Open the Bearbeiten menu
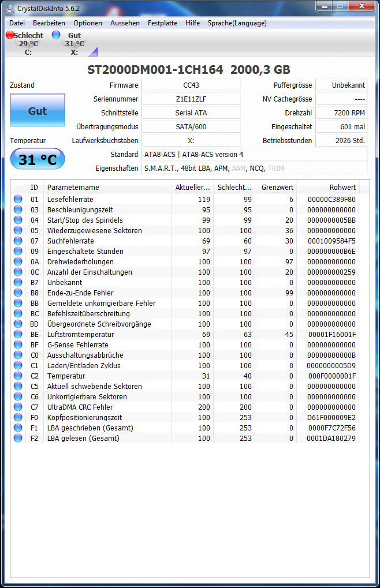The width and height of the screenshot is (380, 588). pos(49,23)
